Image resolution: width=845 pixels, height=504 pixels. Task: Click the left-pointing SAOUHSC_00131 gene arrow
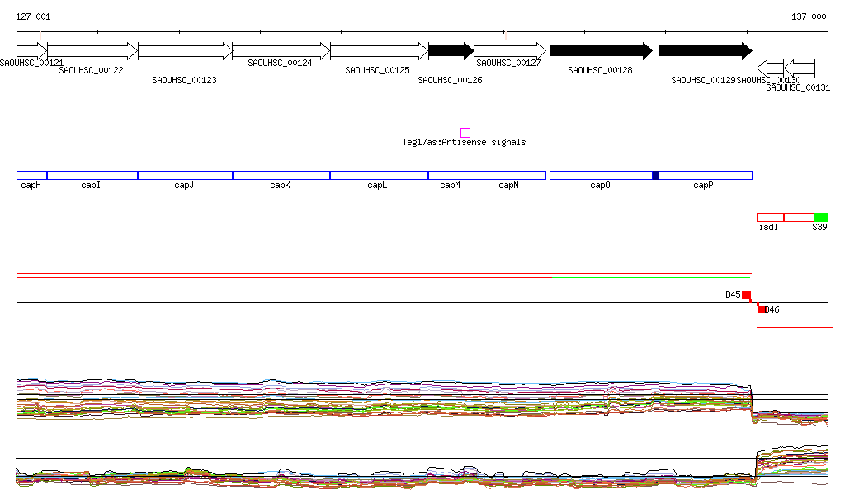[x=800, y=67]
